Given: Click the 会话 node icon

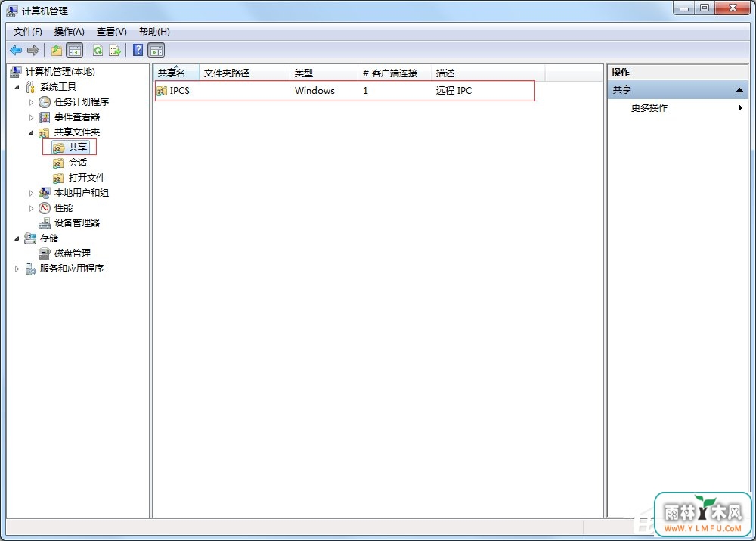Looking at the screenshot, I should (58, 163).
